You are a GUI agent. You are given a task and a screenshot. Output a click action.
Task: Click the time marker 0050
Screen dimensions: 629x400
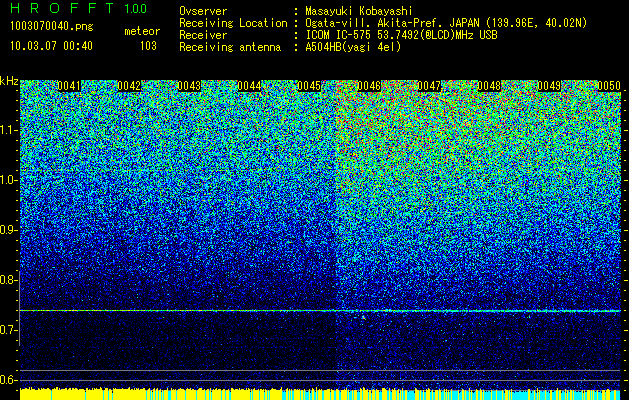[609, 86]
